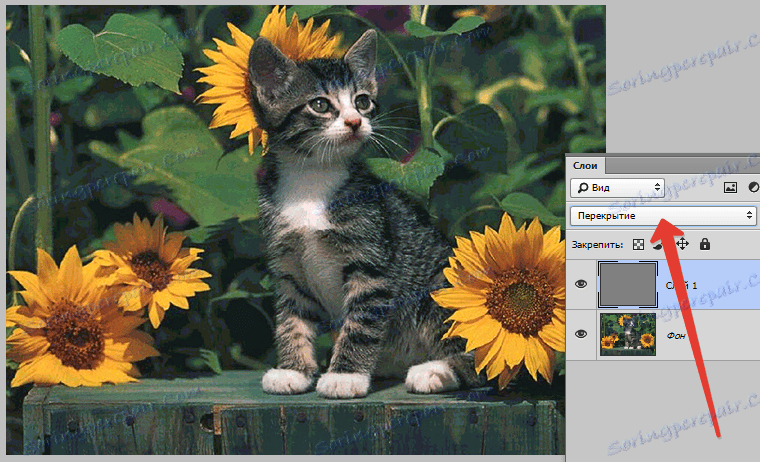The width and height of the screenshot is (760, 462).
Task: Hide the Фон layer eye icon
Action: click(581, 334)
